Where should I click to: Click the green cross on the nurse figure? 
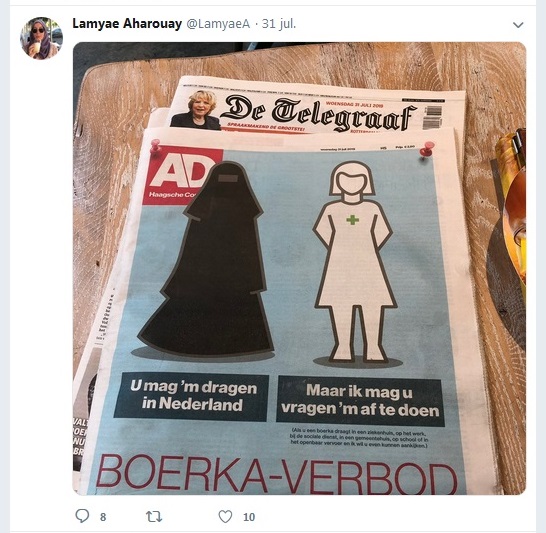point(352,220)
